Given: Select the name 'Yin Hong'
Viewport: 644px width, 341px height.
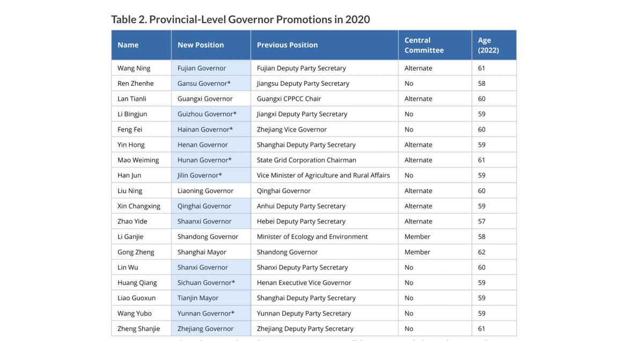Looking at the screenshot, I should (131, 144).
